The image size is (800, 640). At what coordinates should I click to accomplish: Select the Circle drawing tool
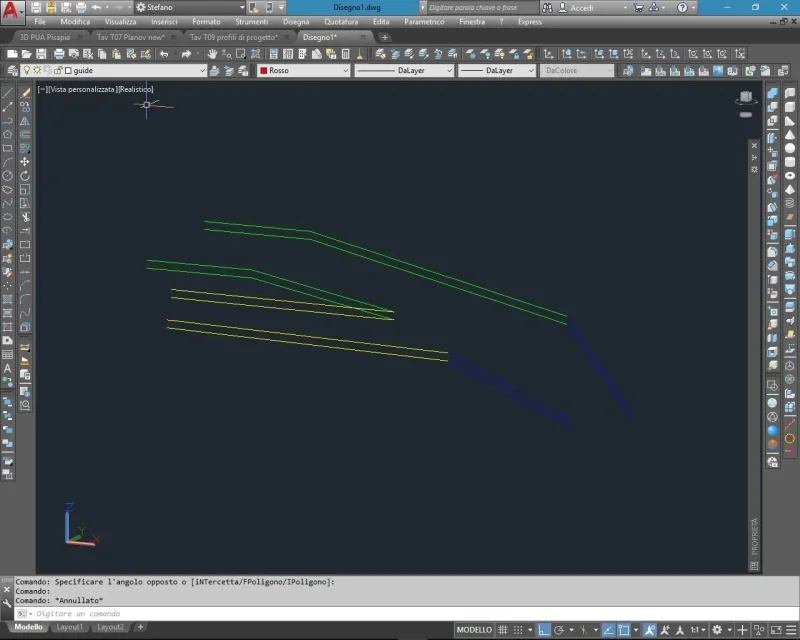click(8, 176)
